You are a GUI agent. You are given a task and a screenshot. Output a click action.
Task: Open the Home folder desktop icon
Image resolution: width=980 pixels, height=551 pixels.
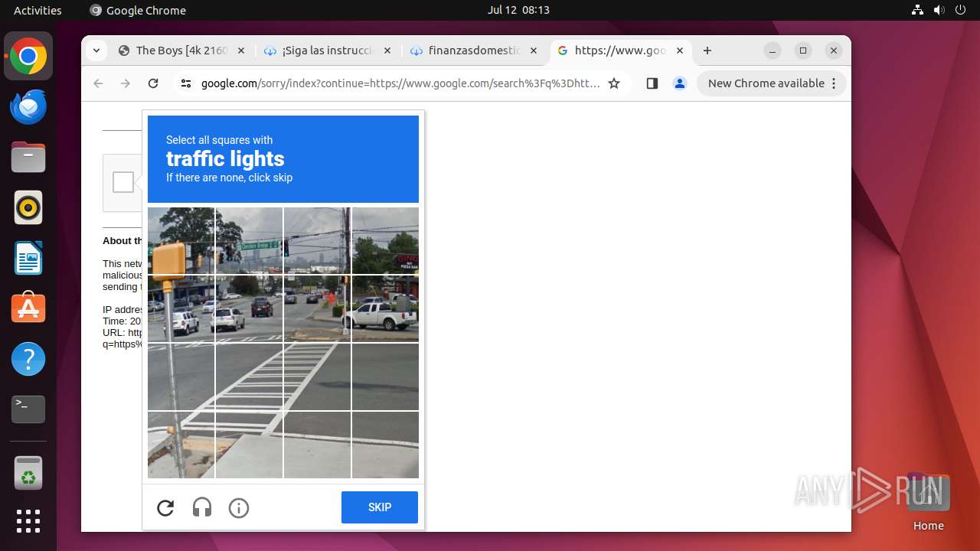pyautogui.click(x=928, y=502)
